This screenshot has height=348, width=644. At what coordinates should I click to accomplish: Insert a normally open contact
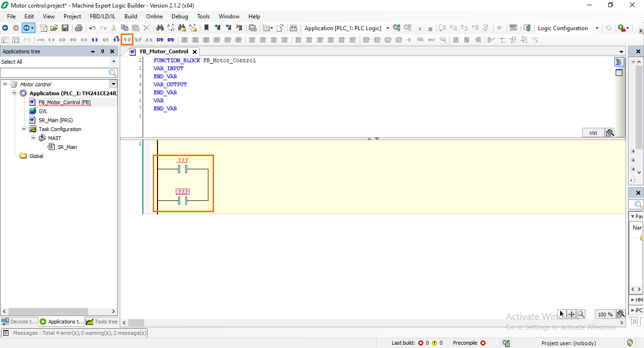tap(94, 40)
